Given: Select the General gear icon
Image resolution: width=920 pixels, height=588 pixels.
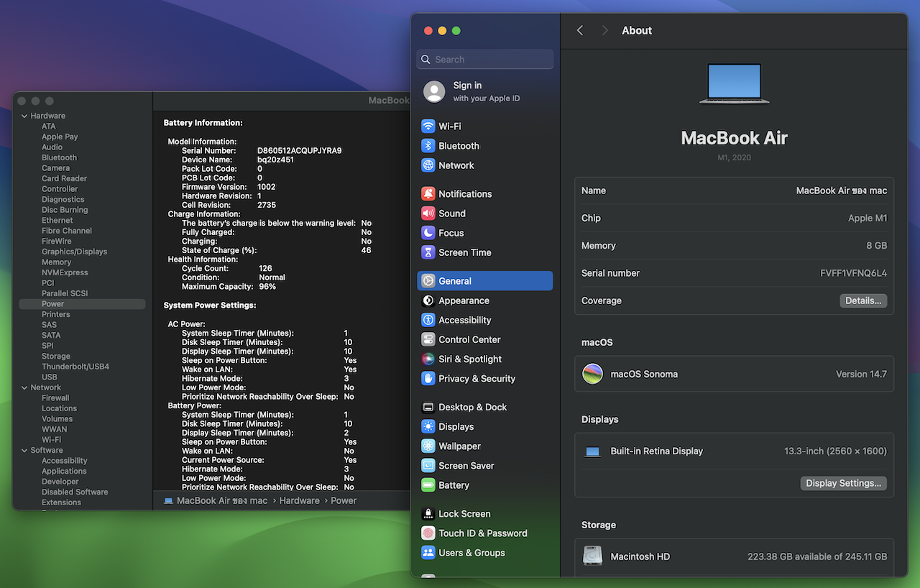Looking at the screenshot, I should 428,281.
